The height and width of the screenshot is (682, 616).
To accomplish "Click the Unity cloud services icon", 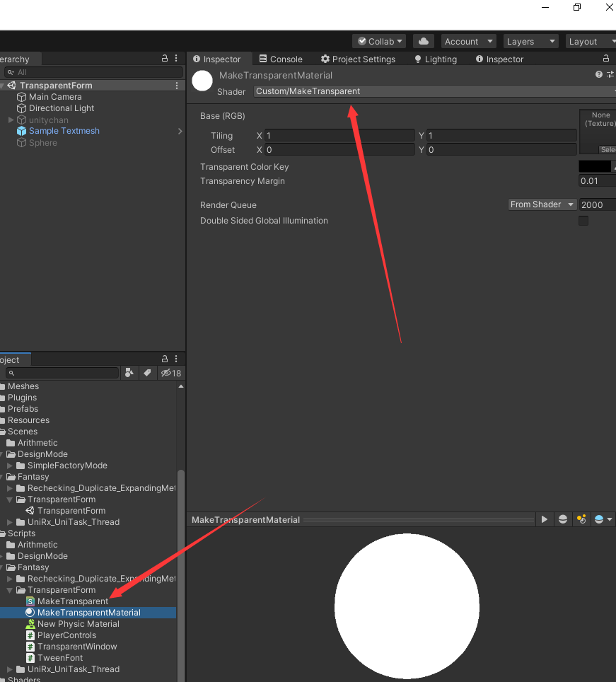I will coord(423,41).
